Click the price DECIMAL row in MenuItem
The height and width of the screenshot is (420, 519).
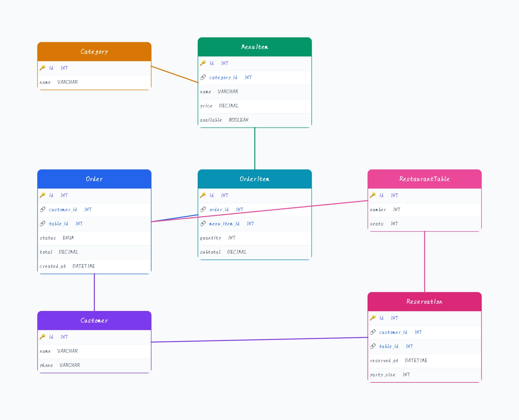255,106
